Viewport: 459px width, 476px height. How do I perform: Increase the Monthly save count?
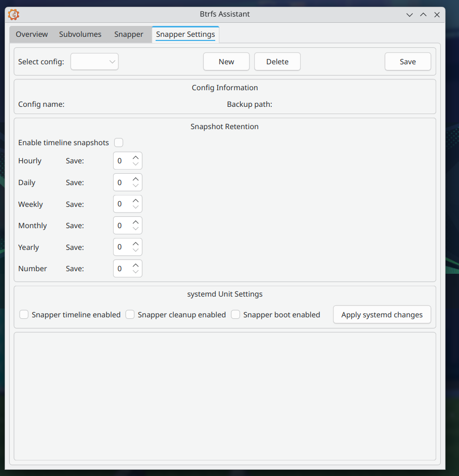pos(136,222)
